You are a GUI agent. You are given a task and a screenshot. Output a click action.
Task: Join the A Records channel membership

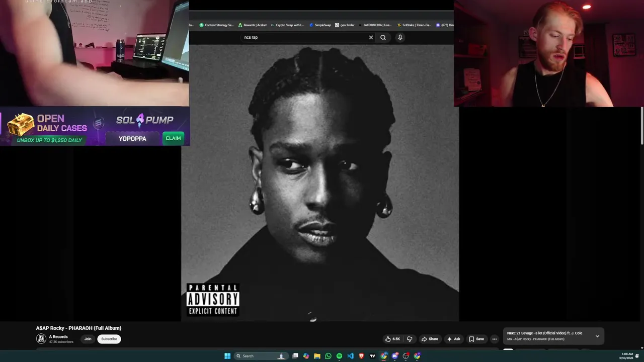click(88, 339)
